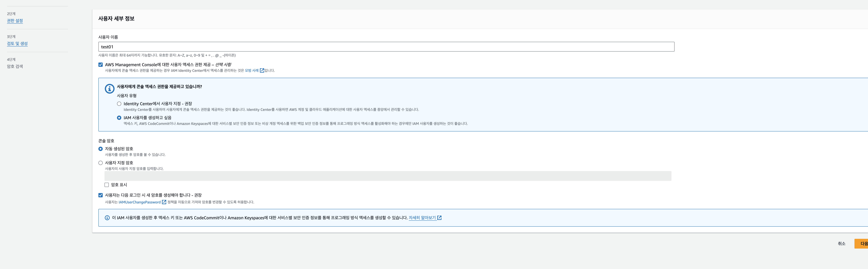Open the 모범 사례 link
Screen dimensions: 868x269
(251, 71)
